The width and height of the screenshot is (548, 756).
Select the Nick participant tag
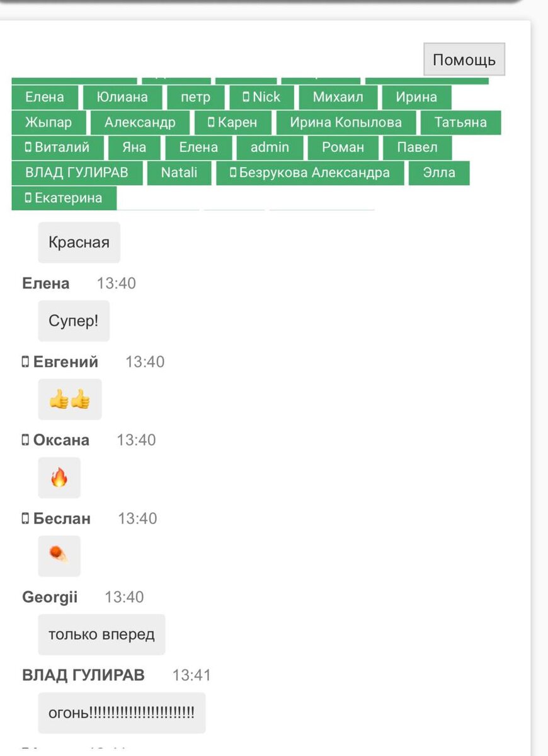[x=261, y=97]
